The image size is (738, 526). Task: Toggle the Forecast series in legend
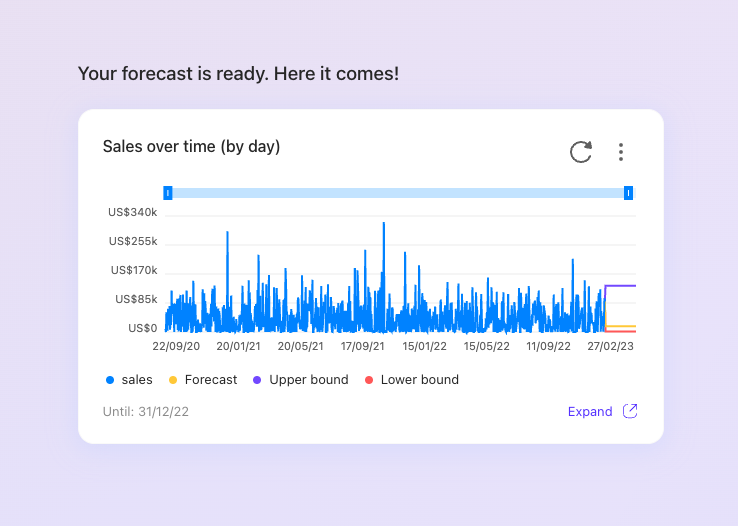pyautogui.click(x=211, y=380)
